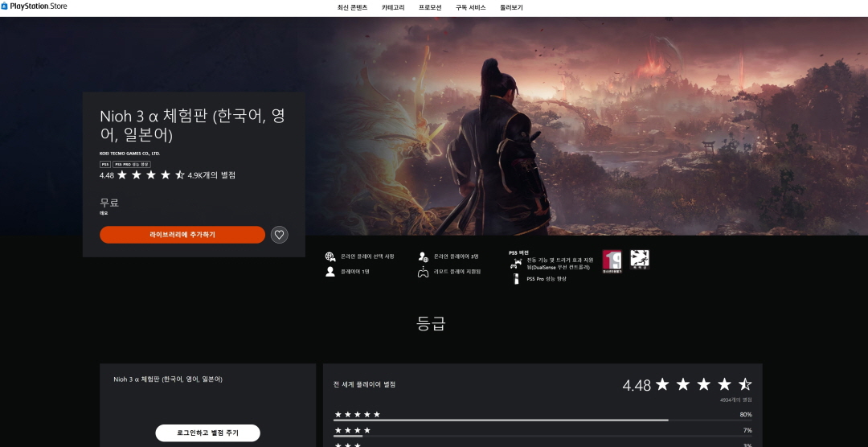Click the PlayStation Store logo
868x447 pixels.
(35, 6)
